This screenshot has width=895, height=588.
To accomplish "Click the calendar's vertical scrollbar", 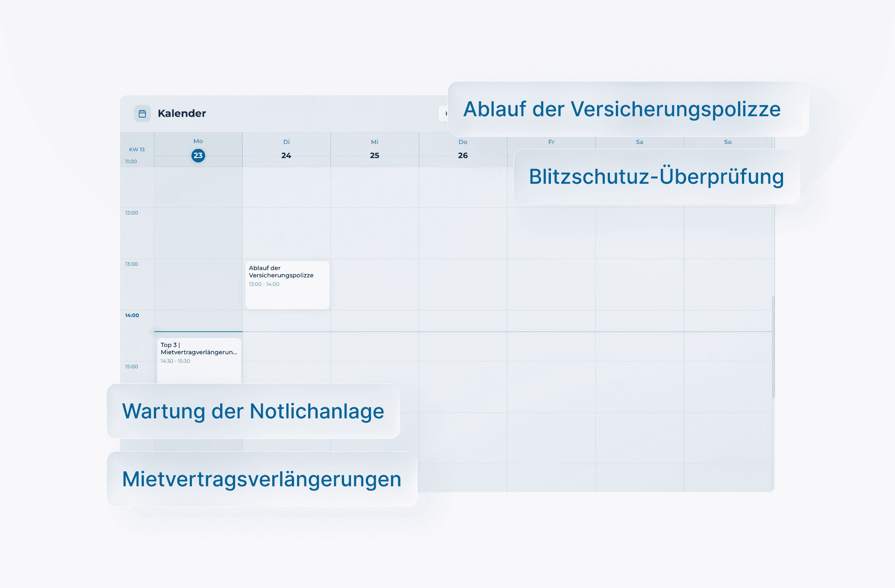I will tap(773, 346).
